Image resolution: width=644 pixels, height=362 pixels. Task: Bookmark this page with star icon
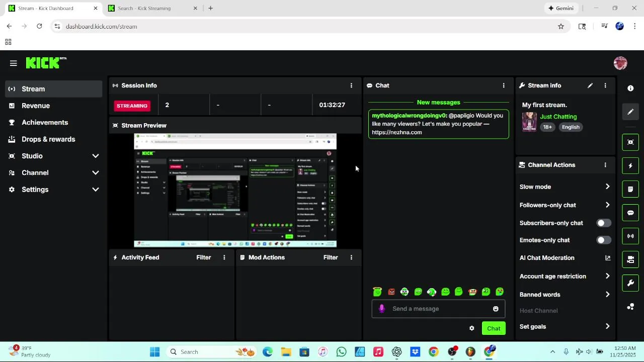[x=561, y=27]
